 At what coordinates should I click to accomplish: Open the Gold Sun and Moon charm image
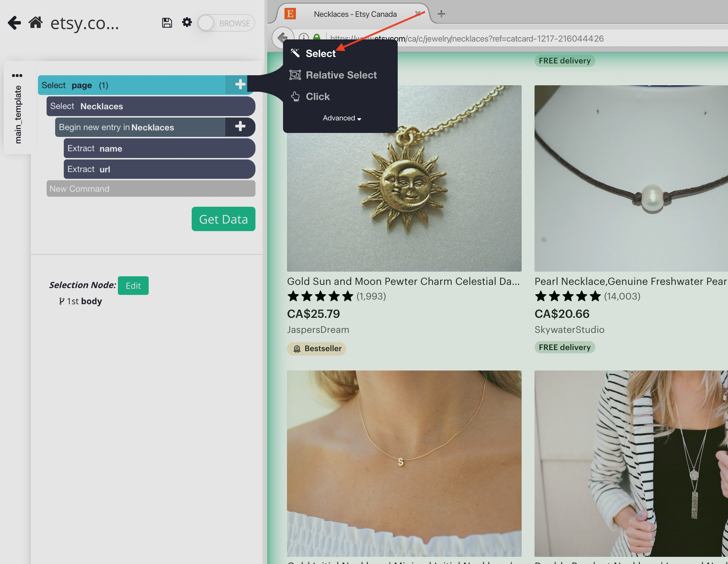pos(404,178)
